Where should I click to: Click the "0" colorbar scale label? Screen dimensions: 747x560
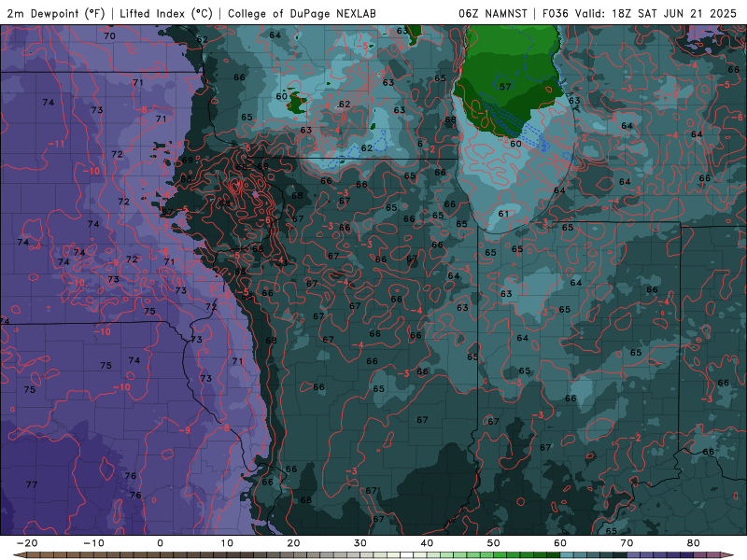point(160,543)
